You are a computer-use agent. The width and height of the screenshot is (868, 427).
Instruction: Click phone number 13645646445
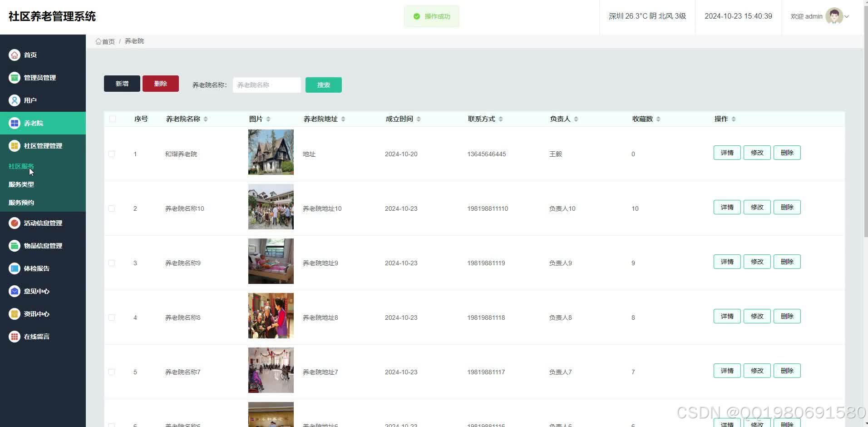click(x=487, y=154)
